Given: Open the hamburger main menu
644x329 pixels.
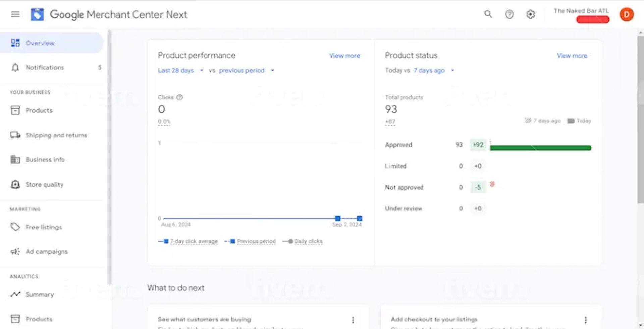Looking at the screenshot, I should click(15, 14).
